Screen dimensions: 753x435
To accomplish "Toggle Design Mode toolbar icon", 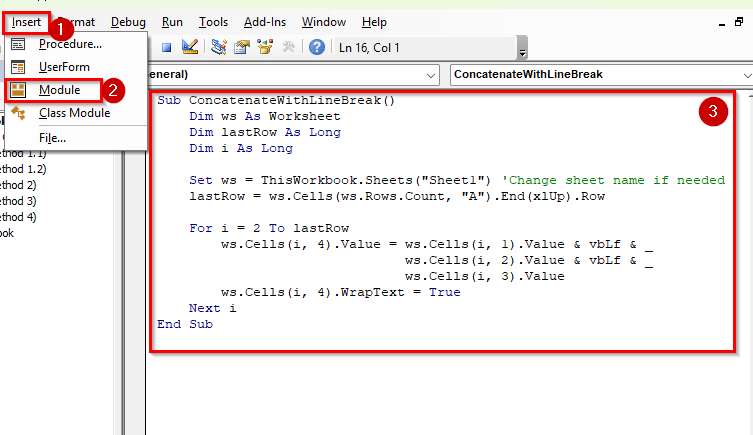I will 190,47.
